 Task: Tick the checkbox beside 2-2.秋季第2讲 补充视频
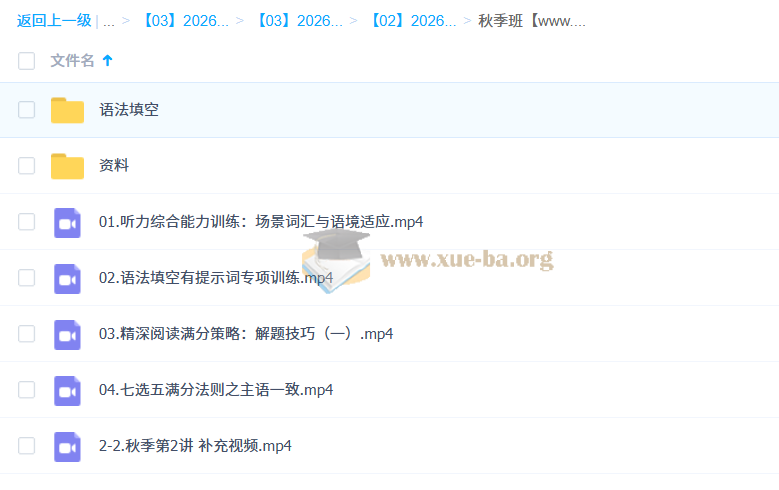[26, 446]
